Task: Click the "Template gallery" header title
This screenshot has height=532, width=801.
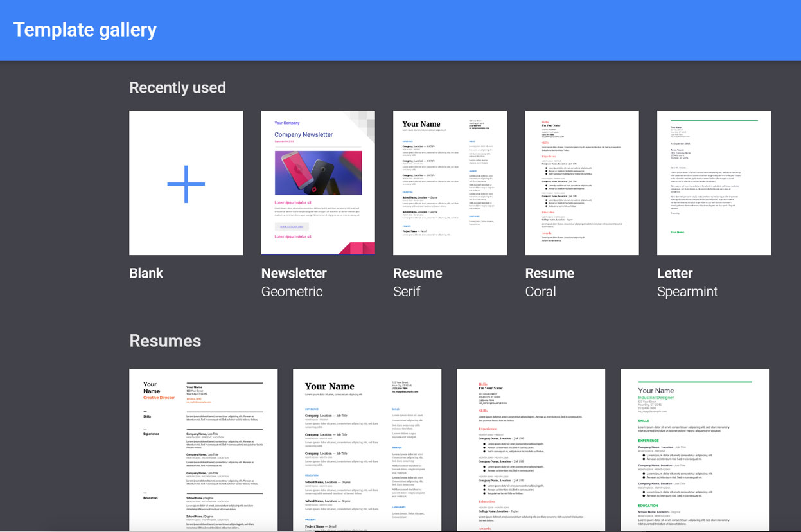Action: (85, 30)
